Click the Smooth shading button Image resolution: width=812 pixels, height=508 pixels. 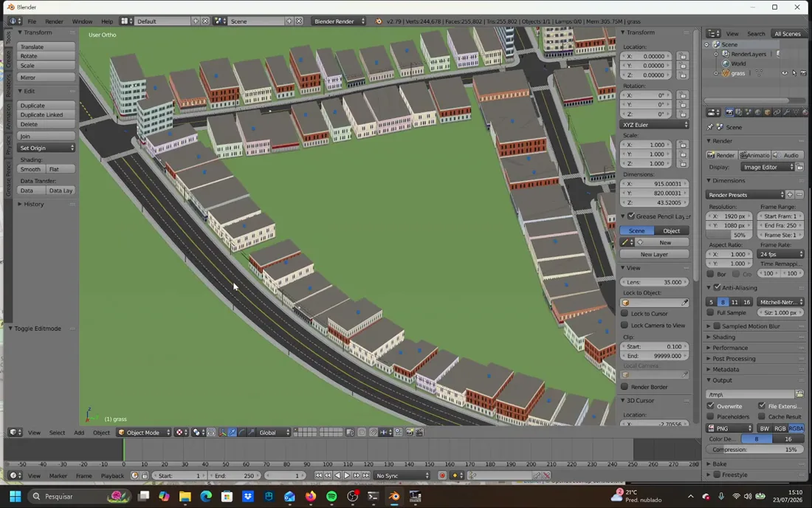pos(31,169)
